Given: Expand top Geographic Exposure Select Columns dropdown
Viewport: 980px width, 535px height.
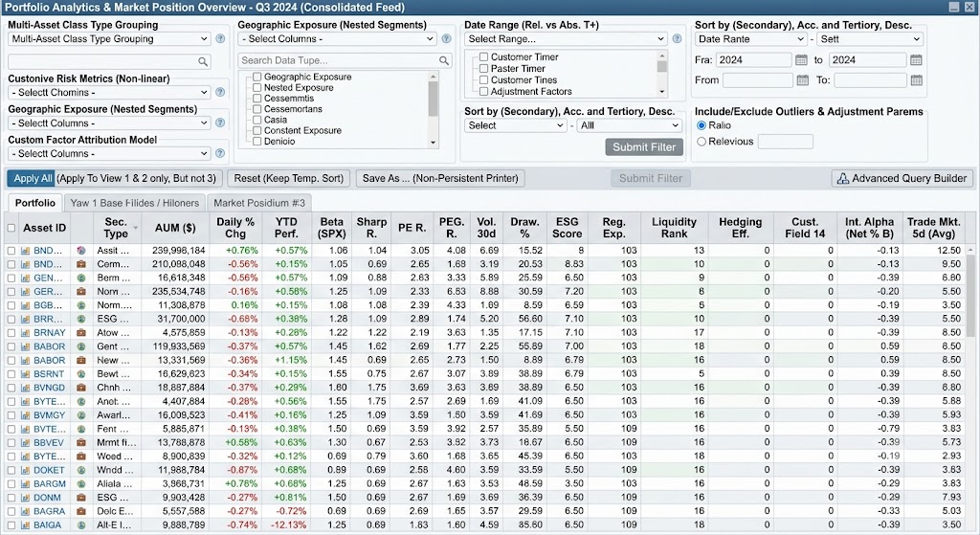Looking at the screenshot, I should point(338,38).
